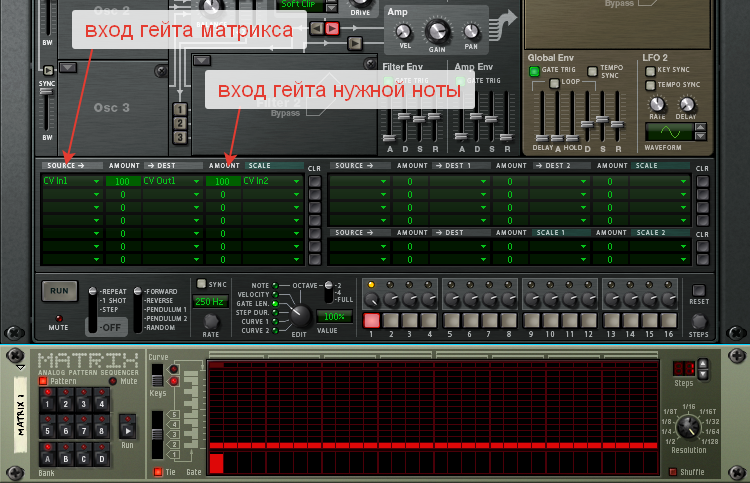The width and height of the screenshot is (750, 483).
Task: Click Filter 2 routing button 3
Action: (x=180, y=137)
